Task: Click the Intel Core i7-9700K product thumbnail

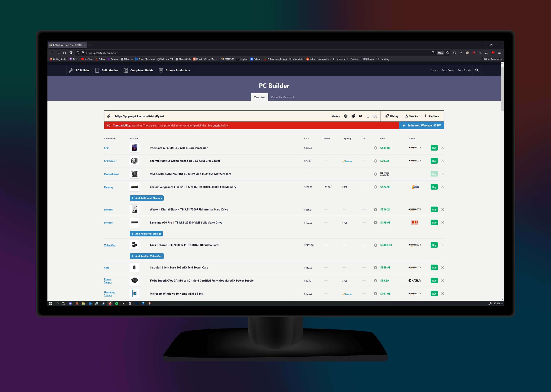Action: pyautogui.click(x=134, y=148)
